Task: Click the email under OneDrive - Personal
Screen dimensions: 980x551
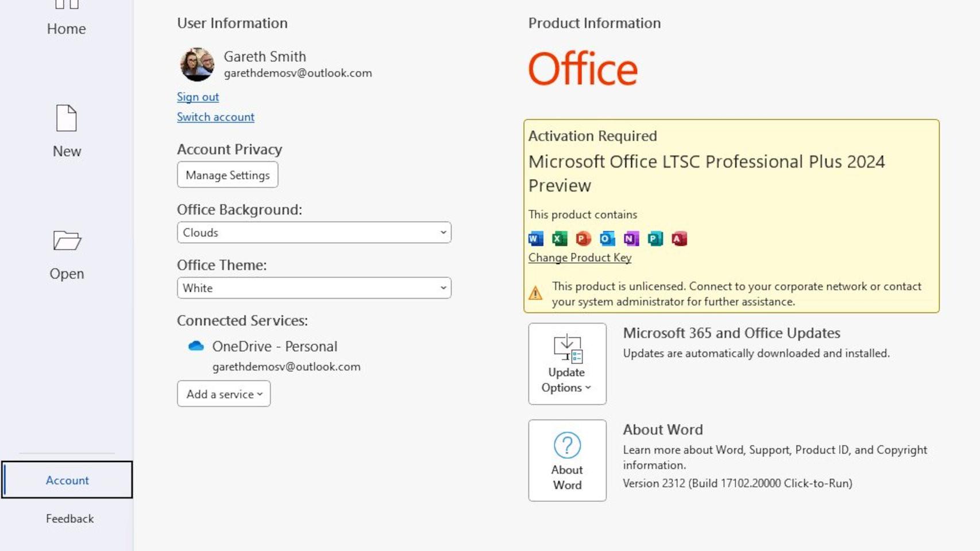Action: pyautogui.click(x=286, y=367)
